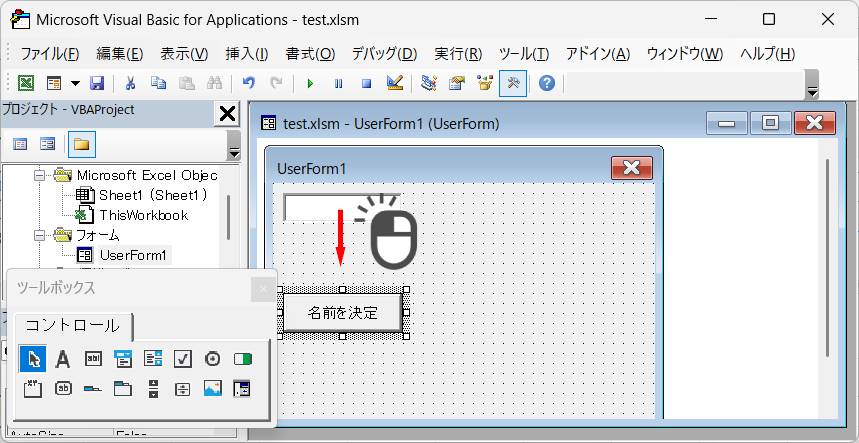Viewport: 859px width, 443px height.
Task: Click View Code in the project panel
Action: (x=20, y=145)
